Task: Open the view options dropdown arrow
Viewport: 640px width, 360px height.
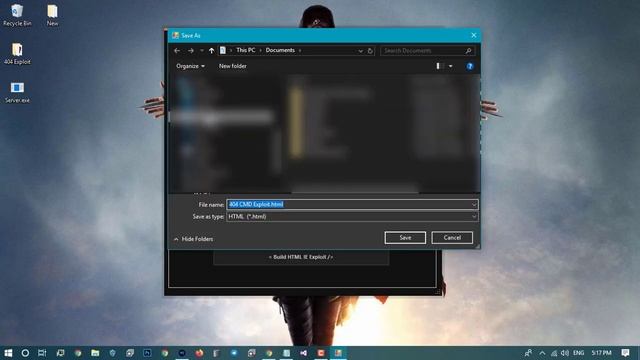Action: pos(451,66)
